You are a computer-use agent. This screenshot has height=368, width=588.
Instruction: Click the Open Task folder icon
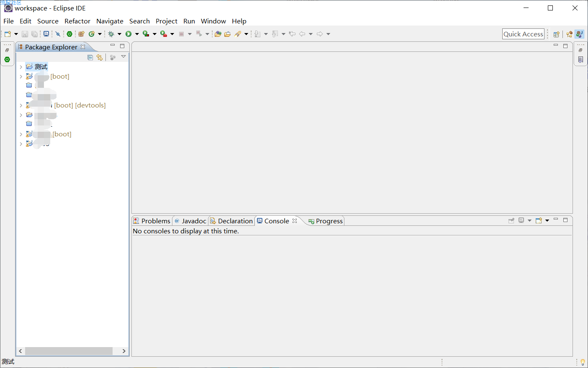[227, 34]
